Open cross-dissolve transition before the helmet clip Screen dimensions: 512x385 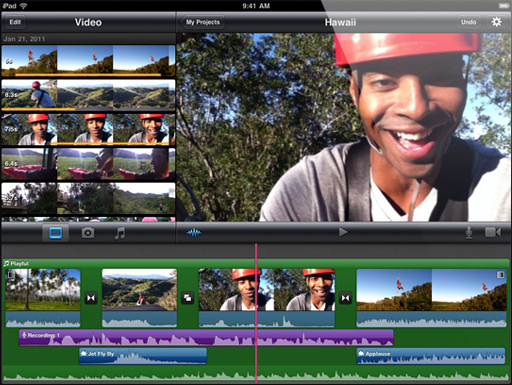188,298
